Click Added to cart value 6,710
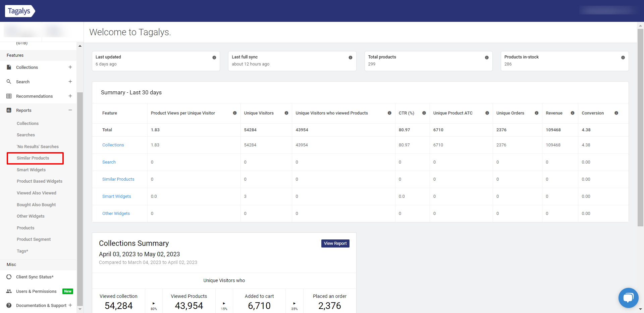Screen dimensions: 644x313 tap(259, 306)
